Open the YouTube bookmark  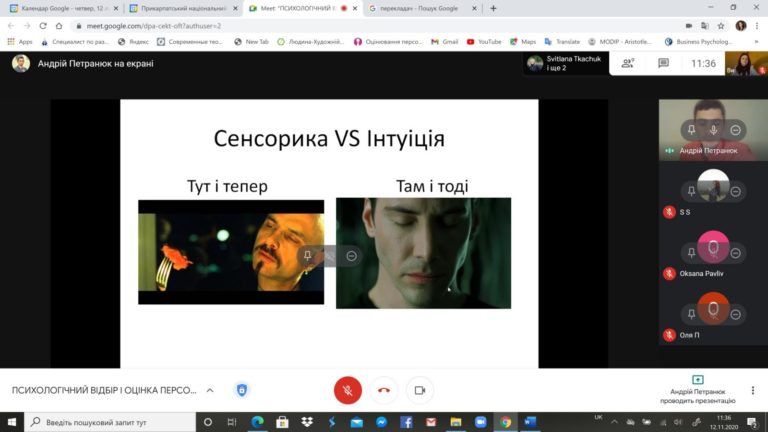point(483,42)
